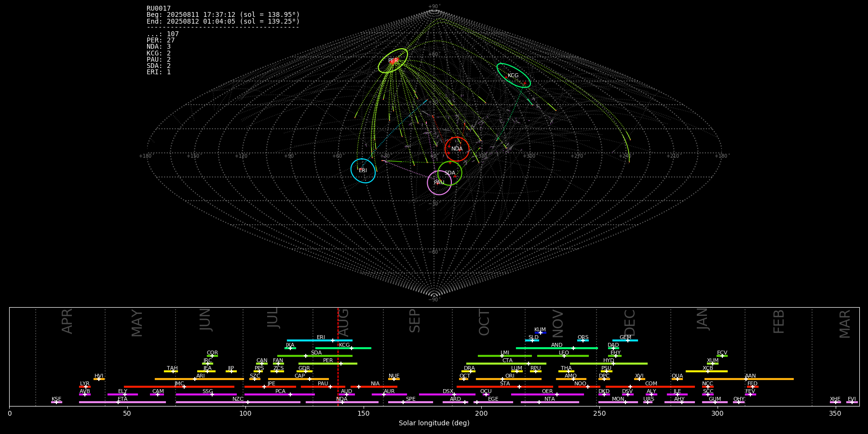The image size is (868, 434).
Task: Click the IXA shower bar in timeline
Action: (290, 348)
